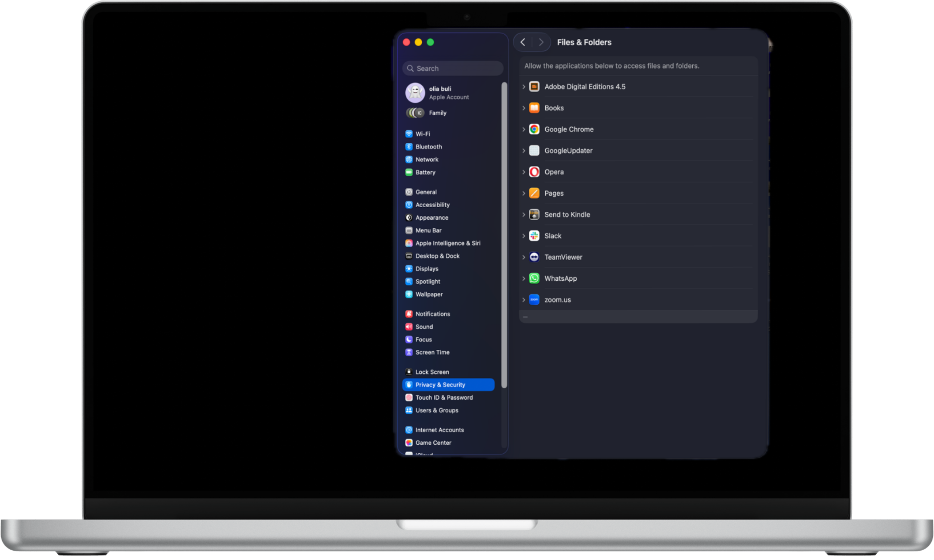The height and width of the screenshot is (560, 934).
Task: Click the WhatsApp icon in the list
Action: 534,279
